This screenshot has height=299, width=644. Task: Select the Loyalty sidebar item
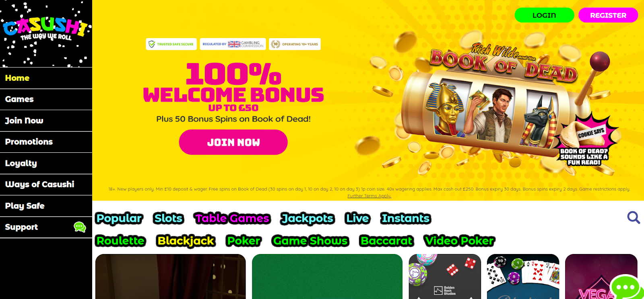pyautogui.click(x=46, y=163)
